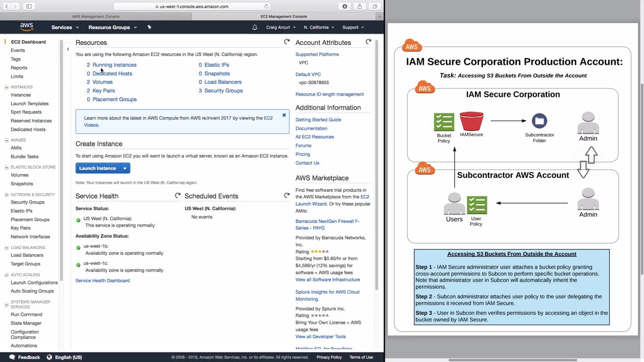Dismiss the re:Invent 2017 info banner

(284, 115)
